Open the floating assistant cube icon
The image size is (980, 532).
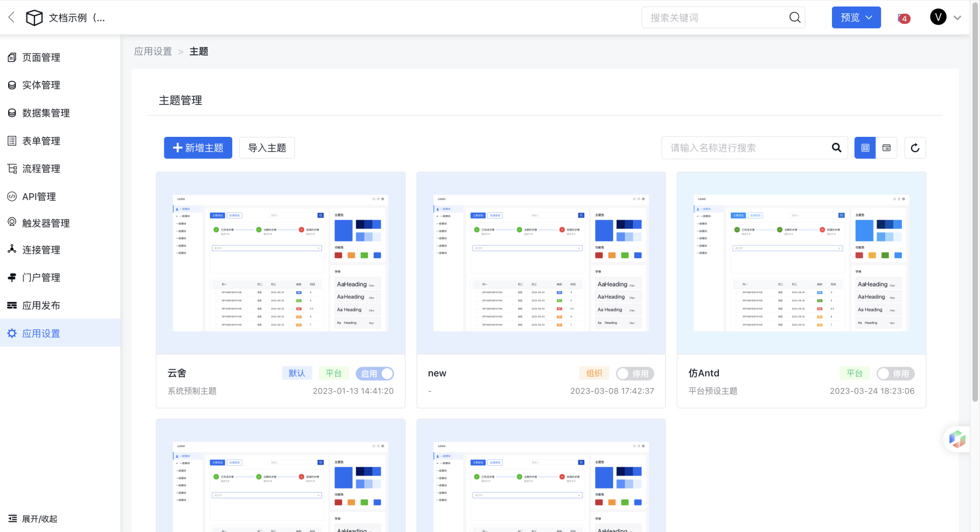click(x=957, y=439)
